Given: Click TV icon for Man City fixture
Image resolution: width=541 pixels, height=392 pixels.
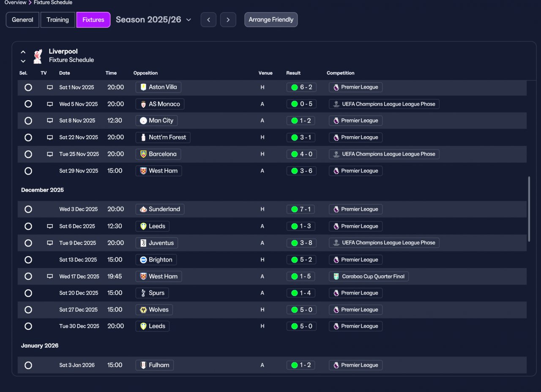Looking at the screenshot, I should tap(50, 121).
